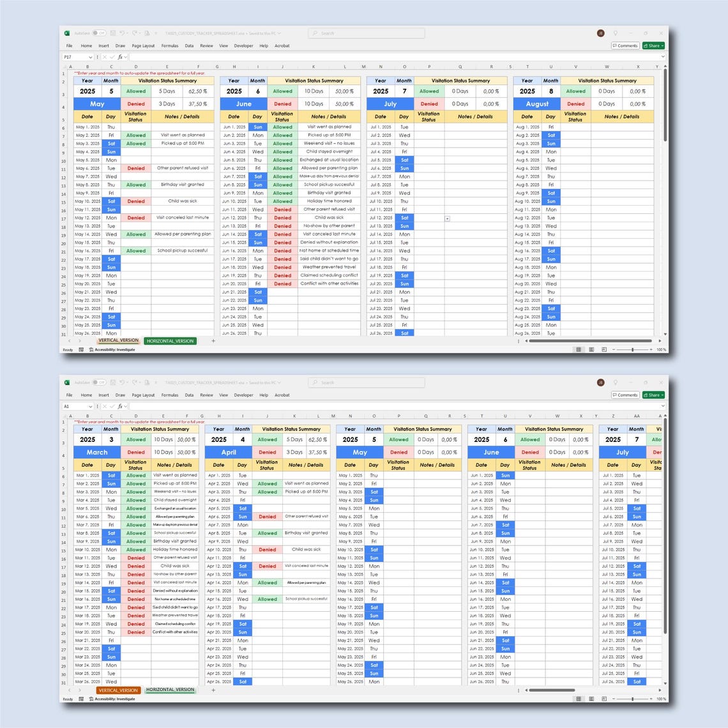Image resolution: width=728 pixels, height=728 pixels.
Task: Switch to the Formulas ribbon tab
Action: tap(169, 45)
